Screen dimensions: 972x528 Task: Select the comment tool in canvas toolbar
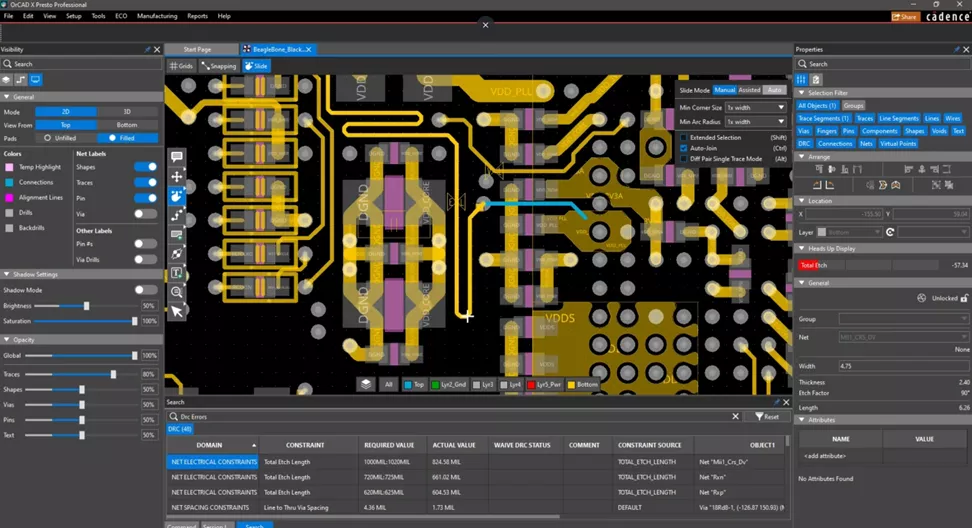pos(177,157)
